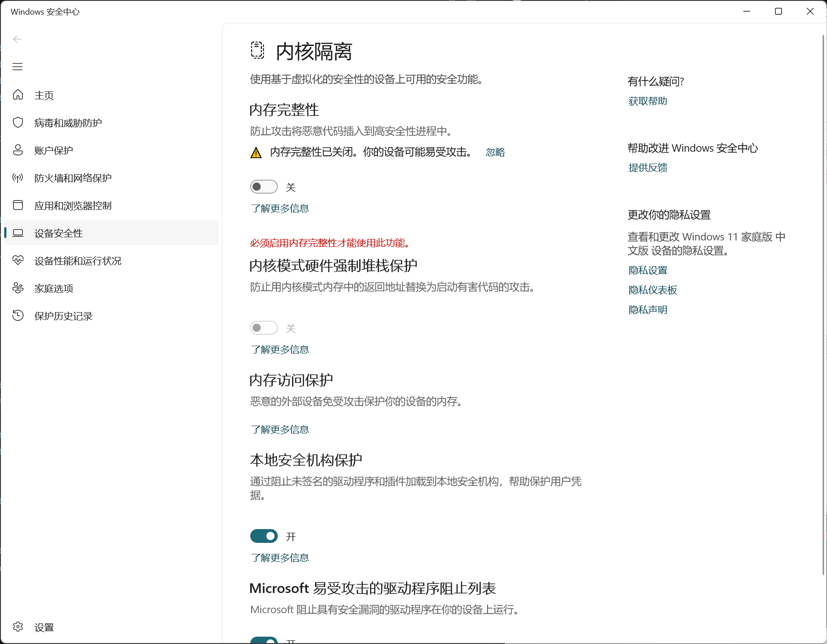Open the hamburger navigation menu icon
This screenshot has height=644, width=827.
17,67
